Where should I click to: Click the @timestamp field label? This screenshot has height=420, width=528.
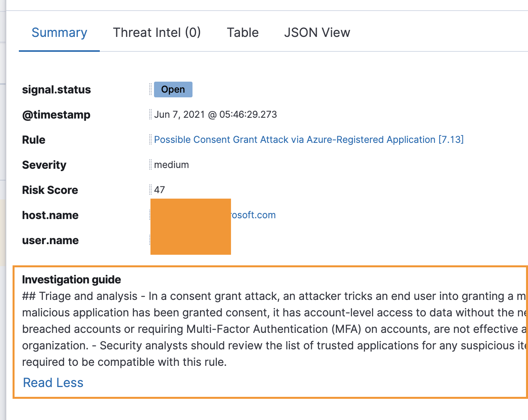56,115
